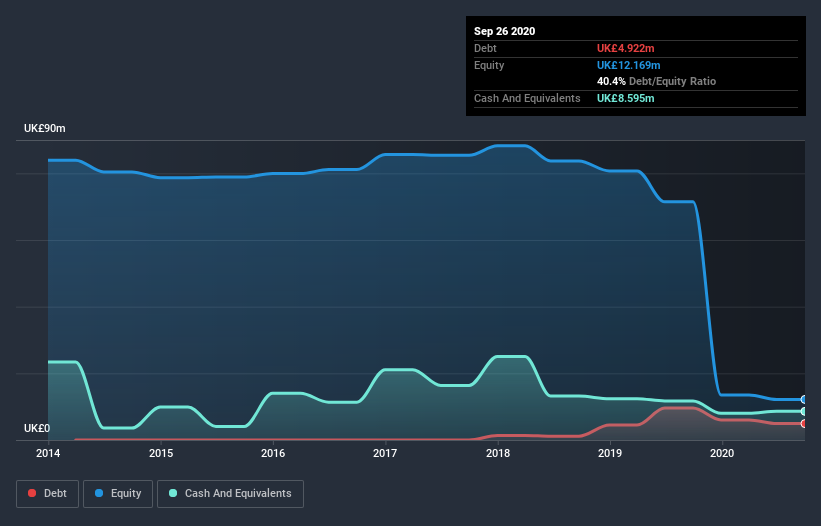Click the 2018 x-axis label

[498, 453]
